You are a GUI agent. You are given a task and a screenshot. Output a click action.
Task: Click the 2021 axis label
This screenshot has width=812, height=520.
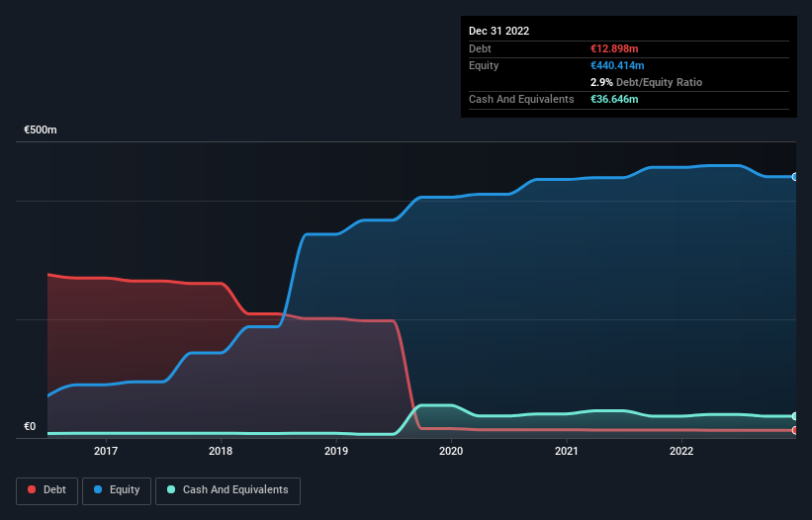[567, 451]
